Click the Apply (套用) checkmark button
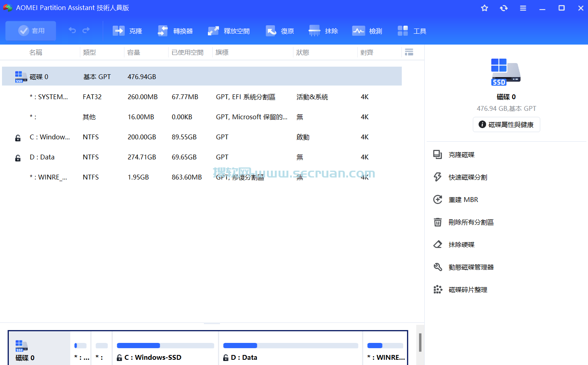Image resolution: width=588 pixels, height=365 pixels. [31, 31]
